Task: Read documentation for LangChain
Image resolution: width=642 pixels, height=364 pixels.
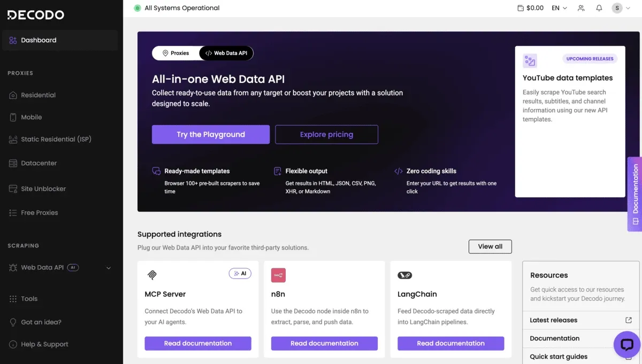Action: coord(450,343)
